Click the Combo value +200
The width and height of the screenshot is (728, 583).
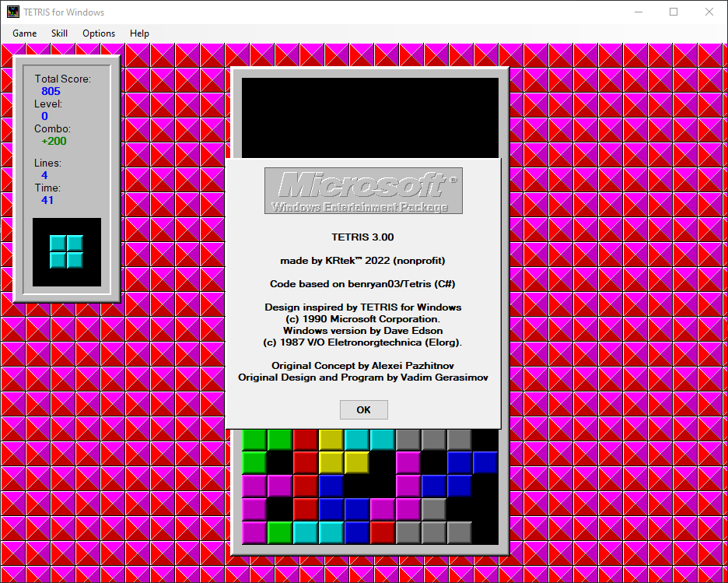pos(54,141)
